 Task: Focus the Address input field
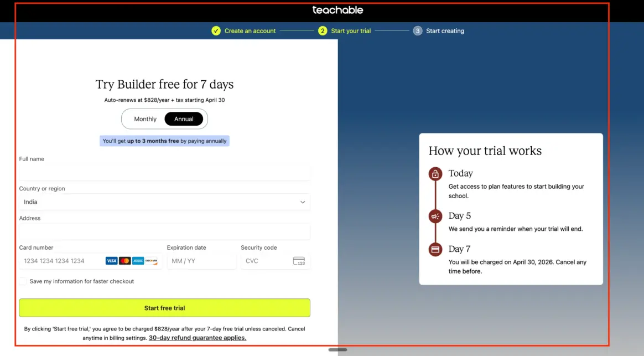pyautogui.click(x=164, y=231)
